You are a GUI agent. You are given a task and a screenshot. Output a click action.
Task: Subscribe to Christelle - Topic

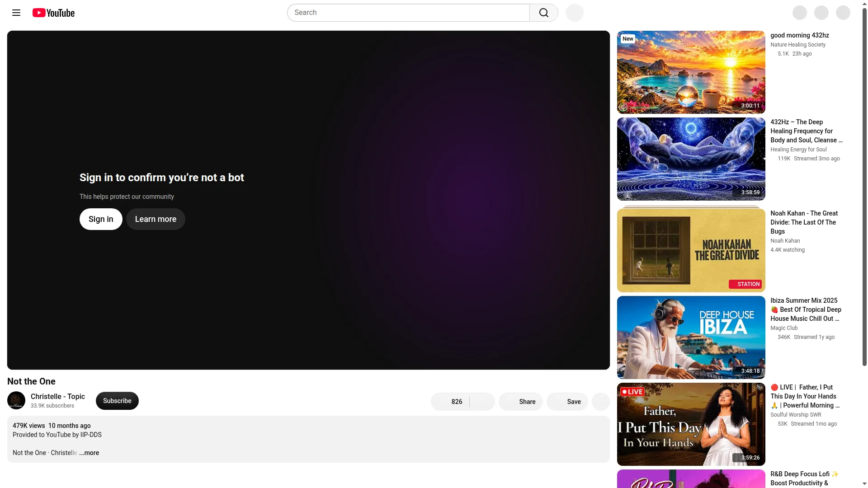click(x=117, y=401)
